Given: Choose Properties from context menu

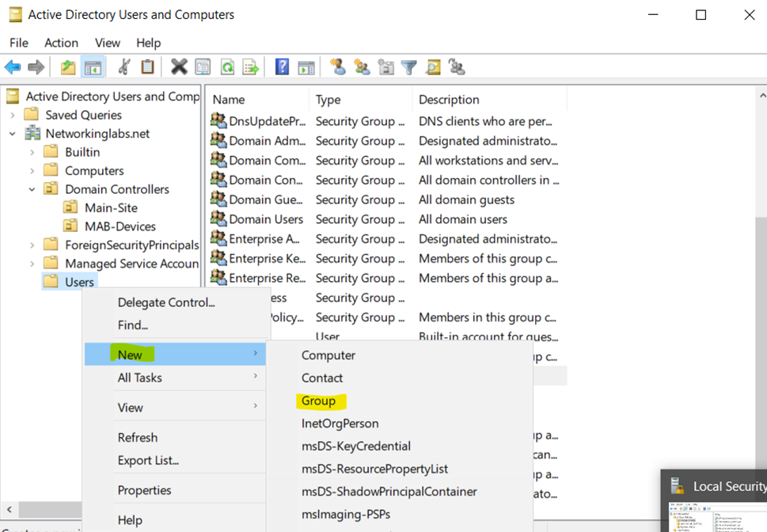Looking at the screenshot, I should pyautogui.click(x=175, y=490).
